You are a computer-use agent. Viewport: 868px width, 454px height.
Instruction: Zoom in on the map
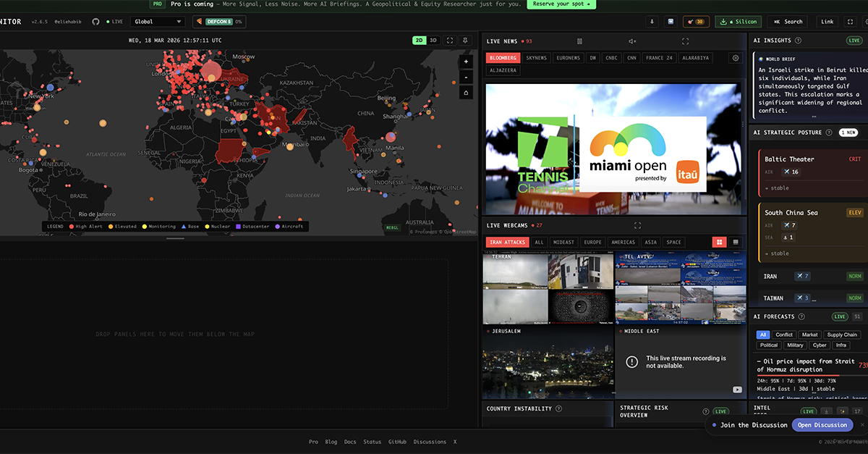pyautogui.click(x=466, y=62)
